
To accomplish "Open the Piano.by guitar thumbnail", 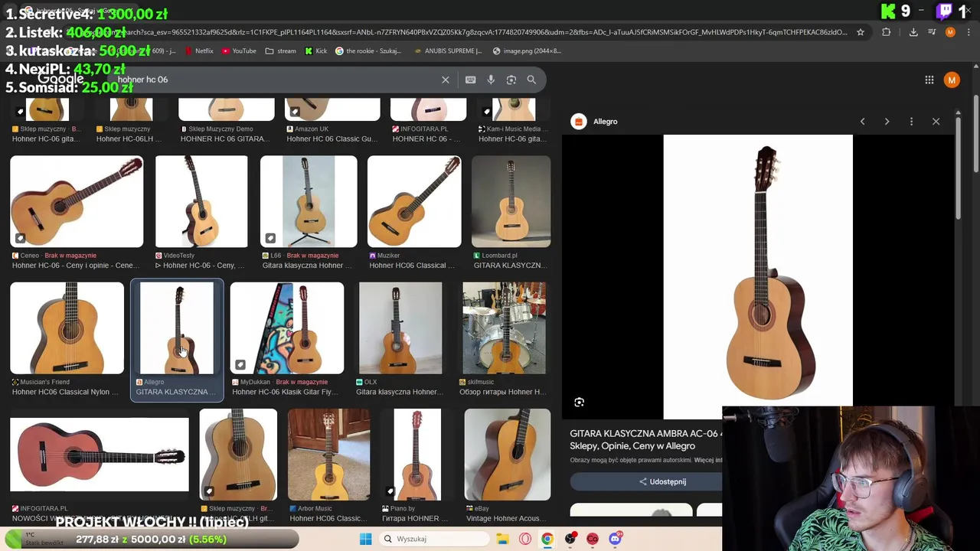I will (417, 455).
